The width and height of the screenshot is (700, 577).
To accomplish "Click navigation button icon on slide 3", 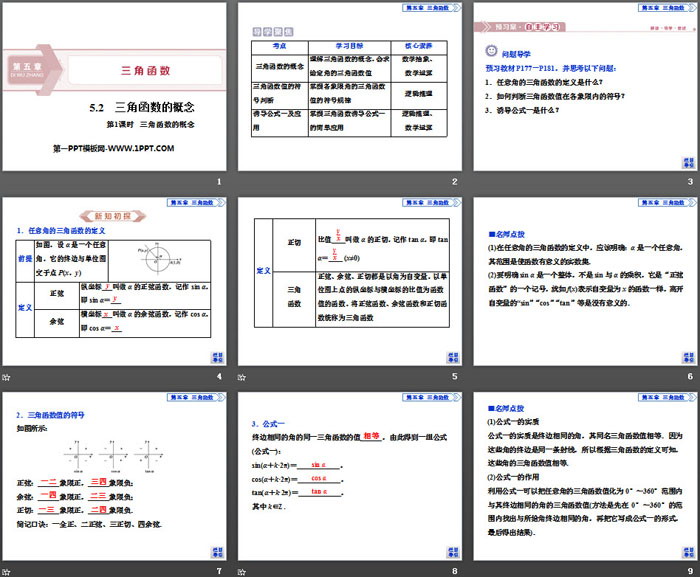I will (x=686, y=163).
